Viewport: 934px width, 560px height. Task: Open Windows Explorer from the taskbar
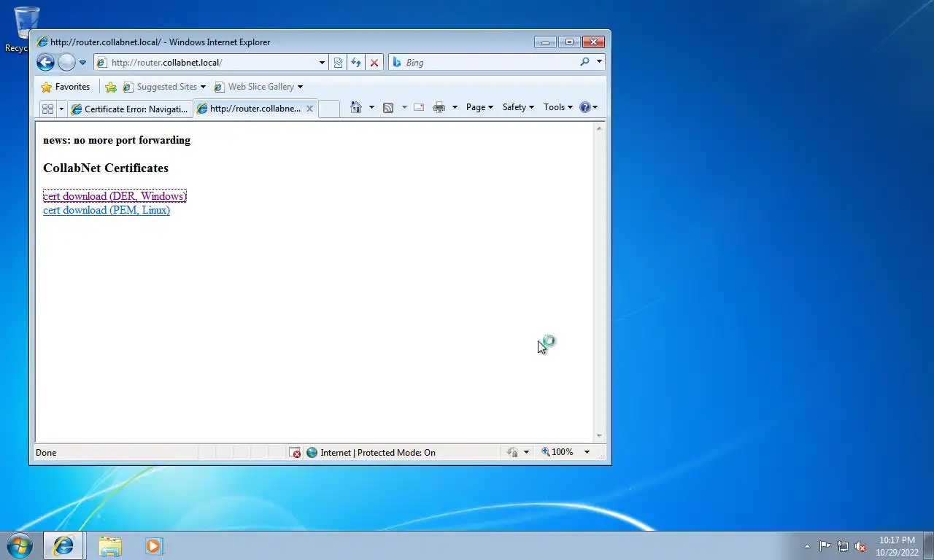[110, 545]
